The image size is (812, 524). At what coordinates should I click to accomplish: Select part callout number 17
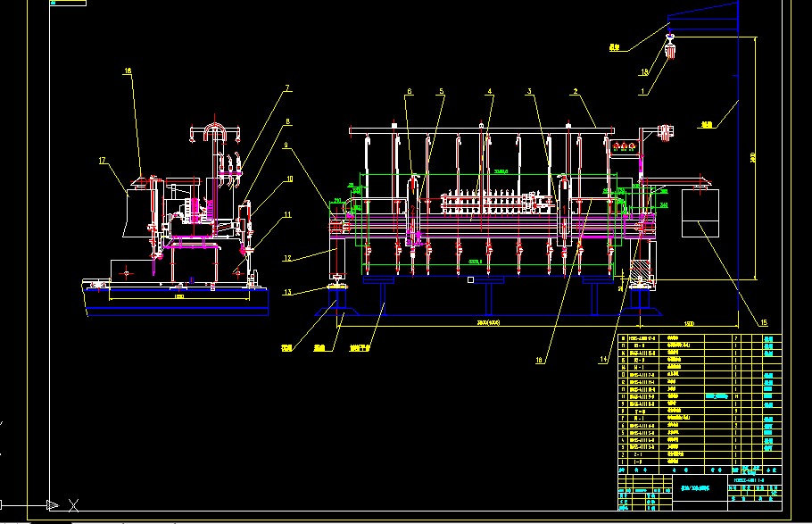pos(102,161)
